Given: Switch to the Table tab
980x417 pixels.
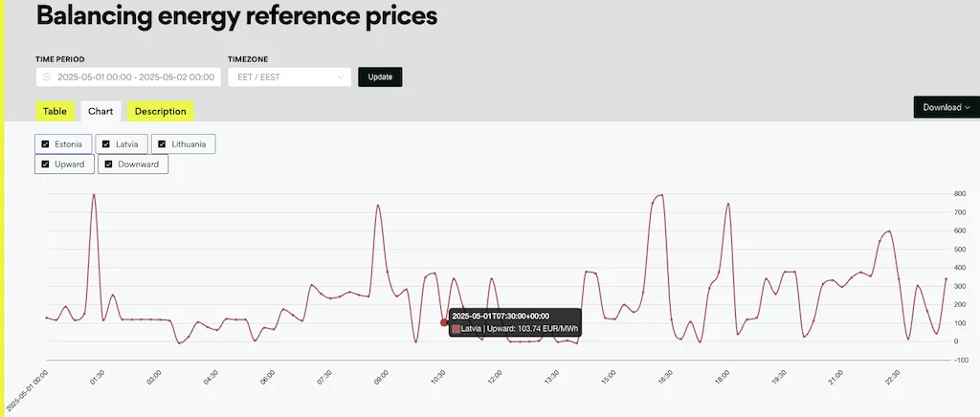Looking at the screenshot, I should (x=55, y=111).
